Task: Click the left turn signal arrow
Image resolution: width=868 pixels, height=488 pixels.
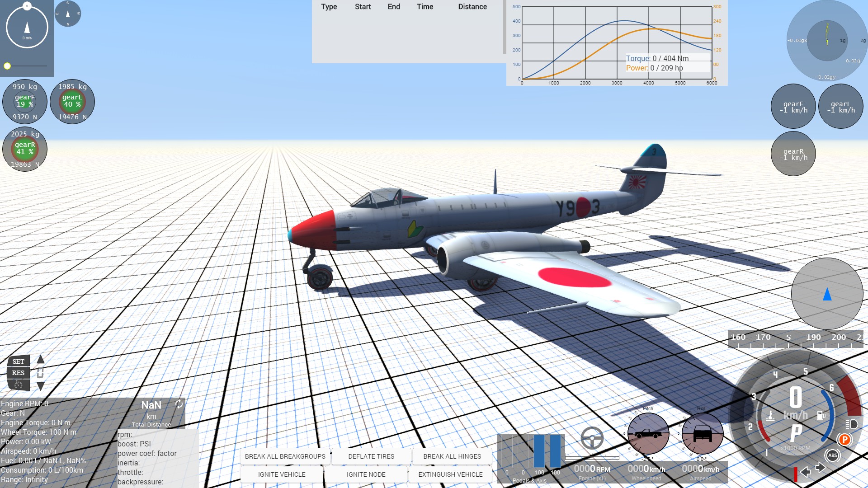Action: point(805,472)
